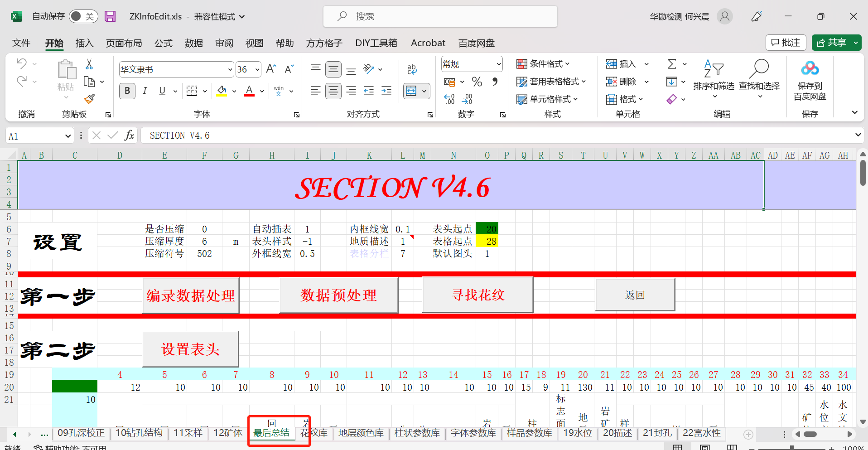Expand Conditional Formatting menu
868x450 pixels.
coord(543,64)
